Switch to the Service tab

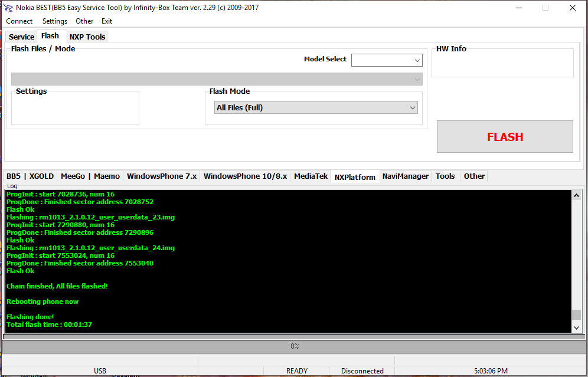(21, 37)
